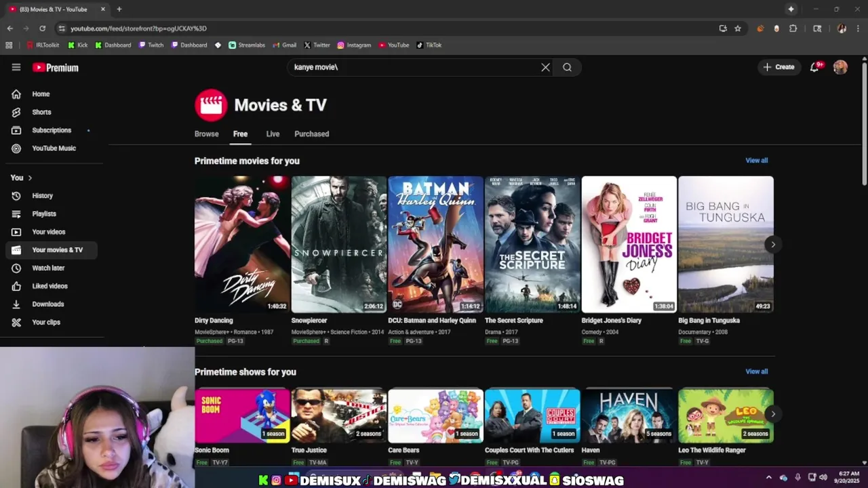
Task: Reload the page in Chrome
Action: tap(42, 28)
